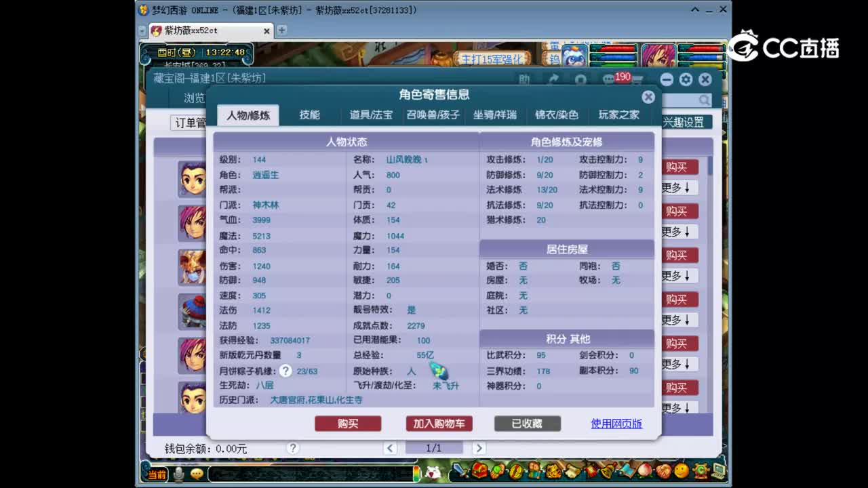Screen dimensions: 868x488
Task: Switch to 道具/法宝 tab
Action: pyautogui.click(x=371, y=115)
